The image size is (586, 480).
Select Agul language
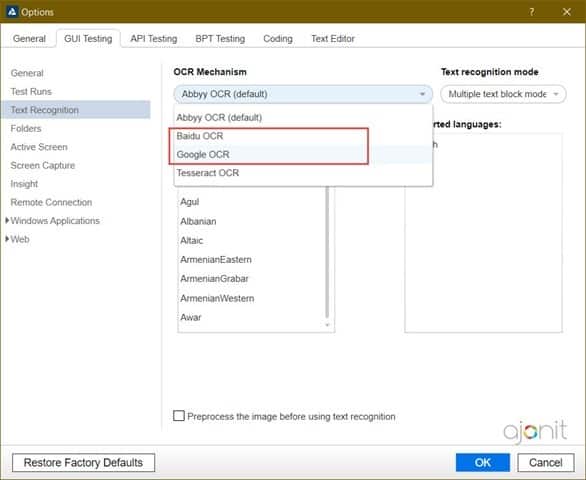[x=189, y=202]
